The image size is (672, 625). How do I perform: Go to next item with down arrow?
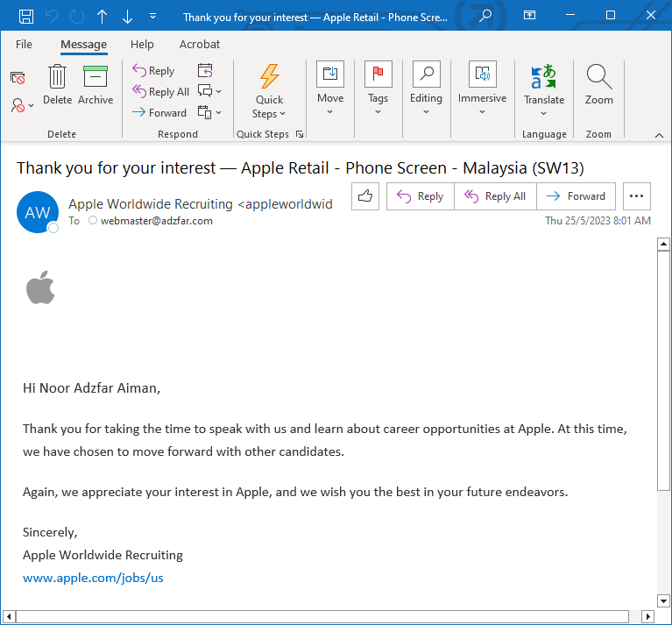click(x=127, y=17)
